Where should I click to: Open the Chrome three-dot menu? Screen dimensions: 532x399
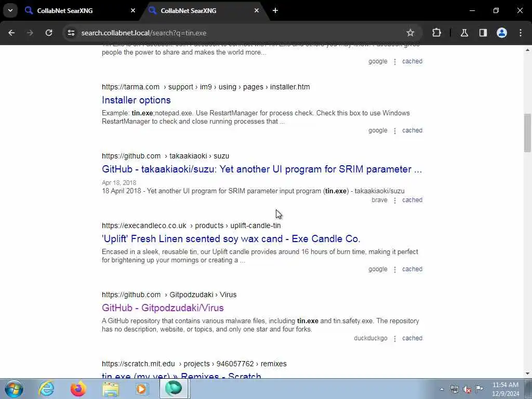(x=521, y=33)
